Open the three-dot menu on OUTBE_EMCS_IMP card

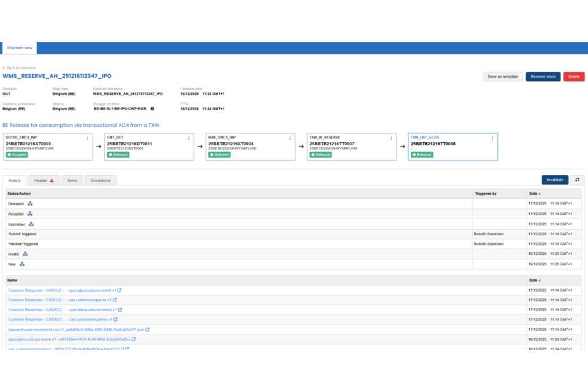(88, 138)
